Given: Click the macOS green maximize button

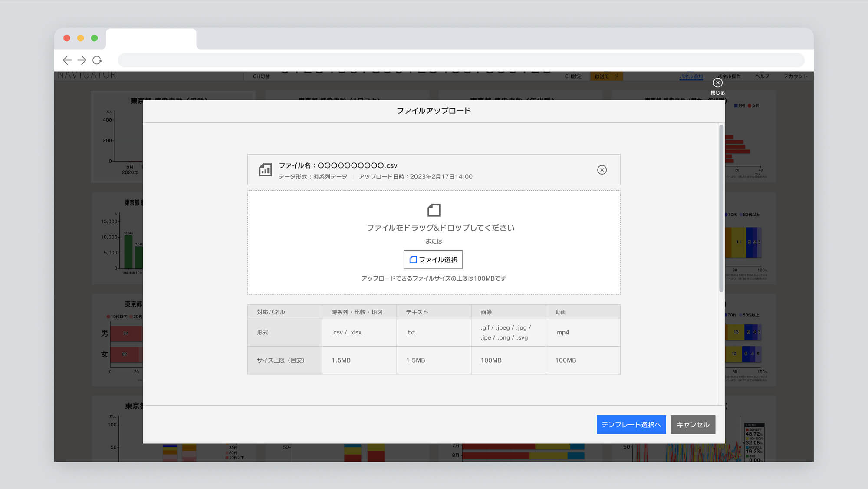Looking at the screenshot, I should pyautogui.click(x=94, y=38).
